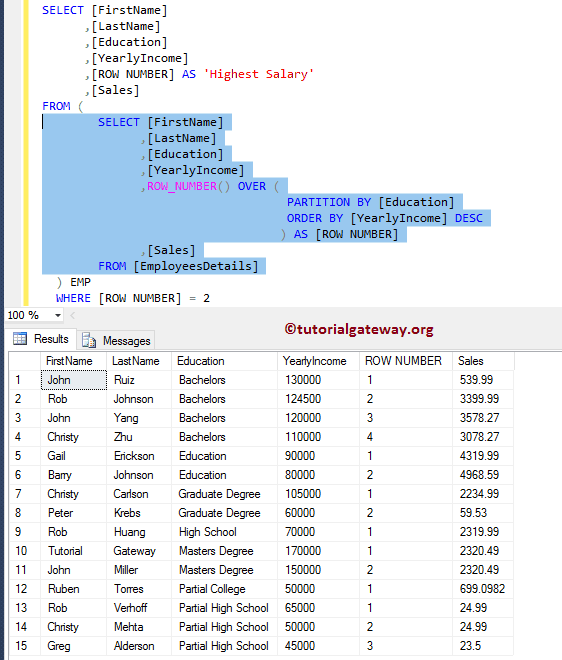Click PARTITION BY [Education] line in query

coord(371,202)
